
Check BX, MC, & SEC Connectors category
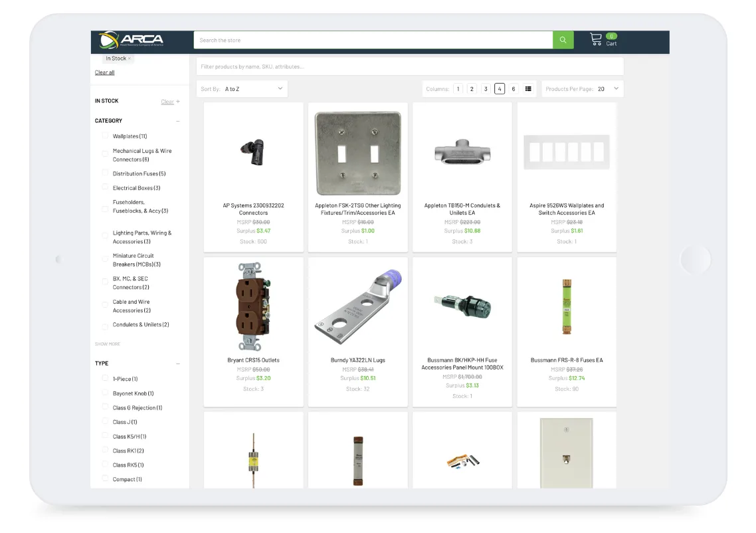coord(105,282)
